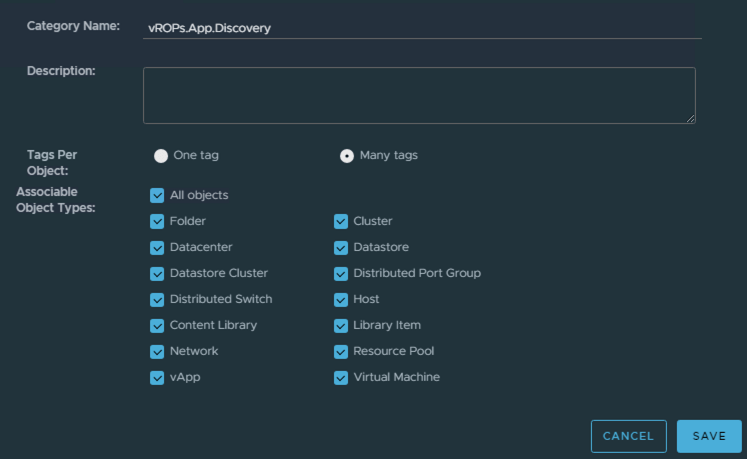This screenshot has height=459, width=747.
Task: Click the Category Name input field
Action: coord(422,28)
